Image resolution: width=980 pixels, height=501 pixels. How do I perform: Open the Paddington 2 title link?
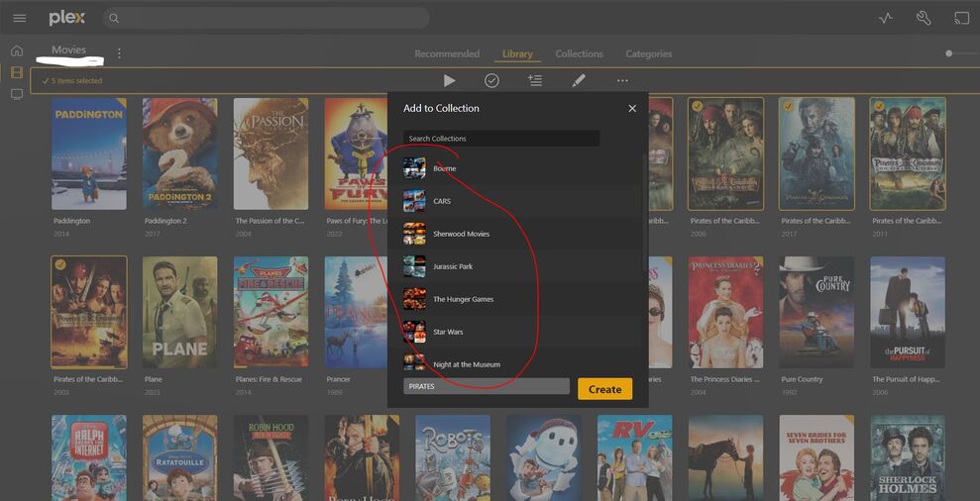tap(165, 221)
